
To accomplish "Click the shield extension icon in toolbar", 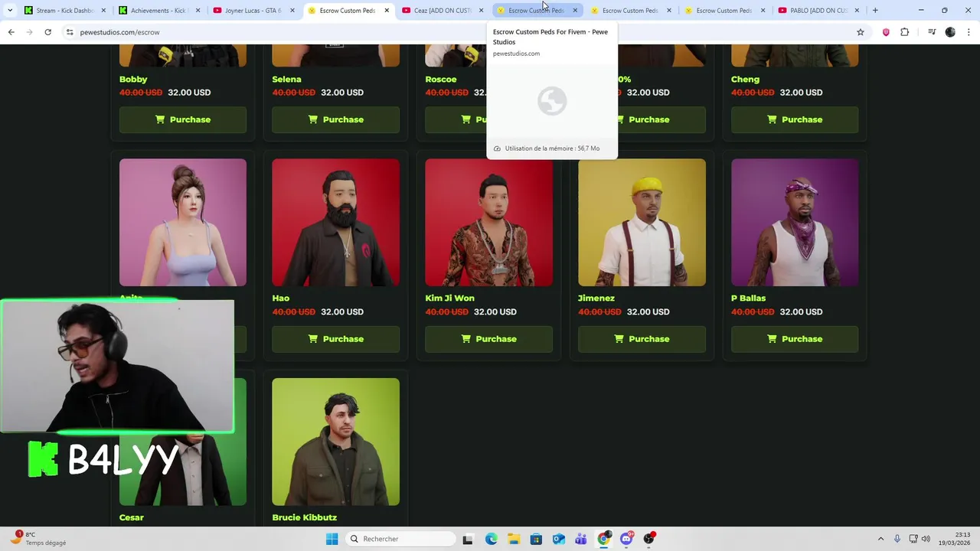I will pyautogui.click(x=886, y=32).
